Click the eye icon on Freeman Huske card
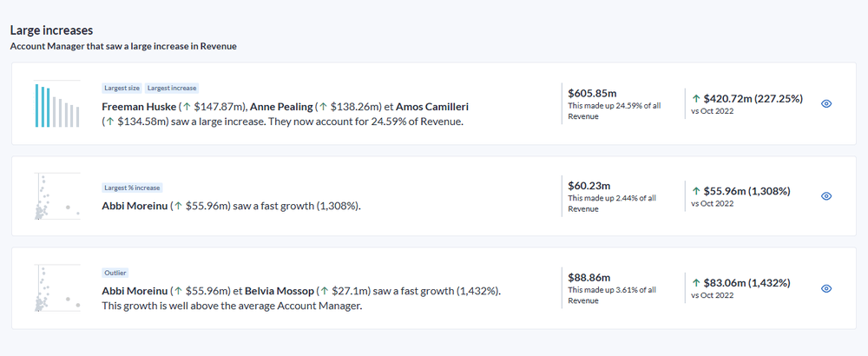Image resolution: width=868 pixels, height=356 pixels. tap(825, 103)
